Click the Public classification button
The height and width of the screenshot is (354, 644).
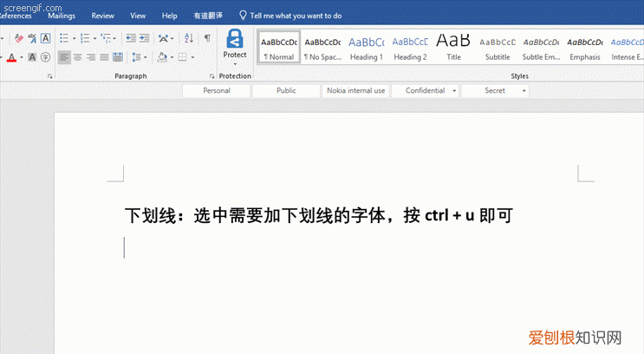(286, 90)
